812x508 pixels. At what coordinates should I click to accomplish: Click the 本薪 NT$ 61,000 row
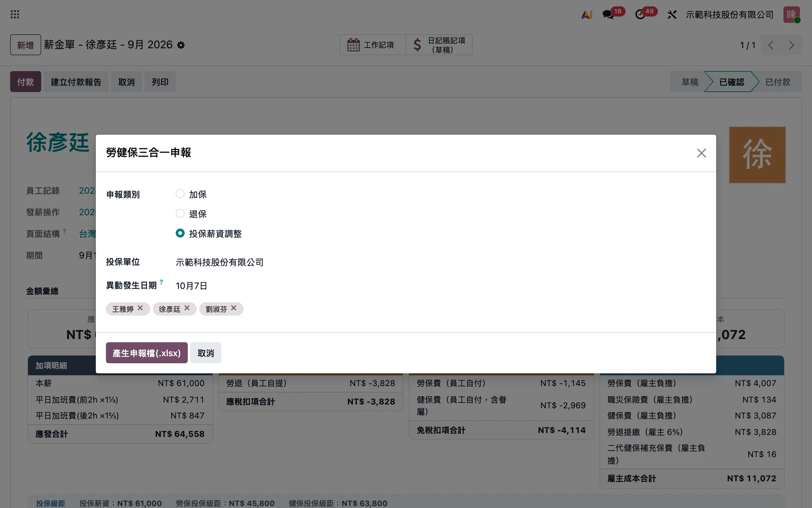120,383
